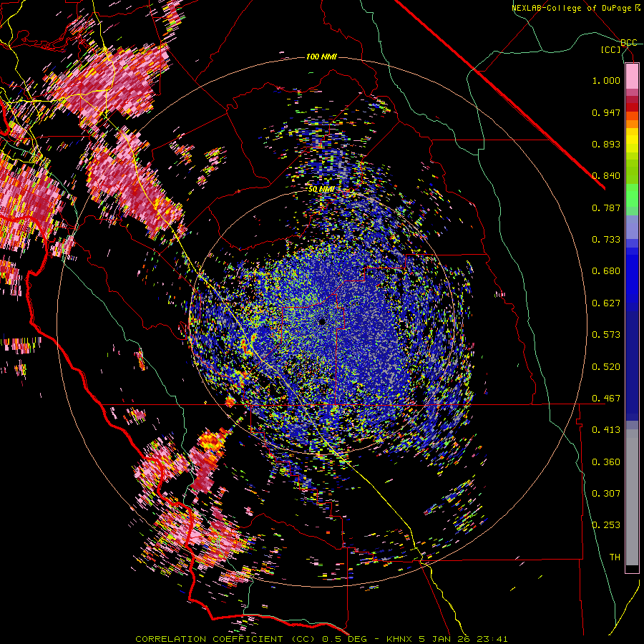Click the 0.787 legend value
Viewport: 644px width, 644px height.
(606, 208)
